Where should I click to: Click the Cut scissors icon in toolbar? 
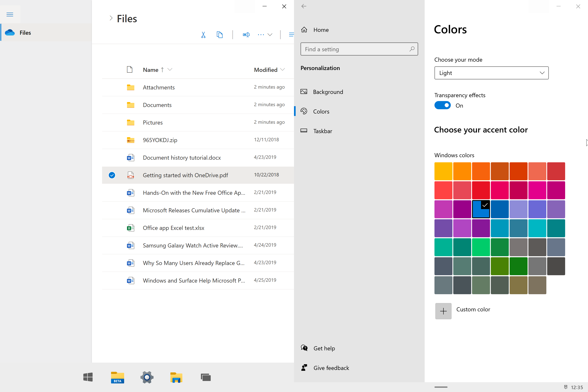[x=203, y=35]
